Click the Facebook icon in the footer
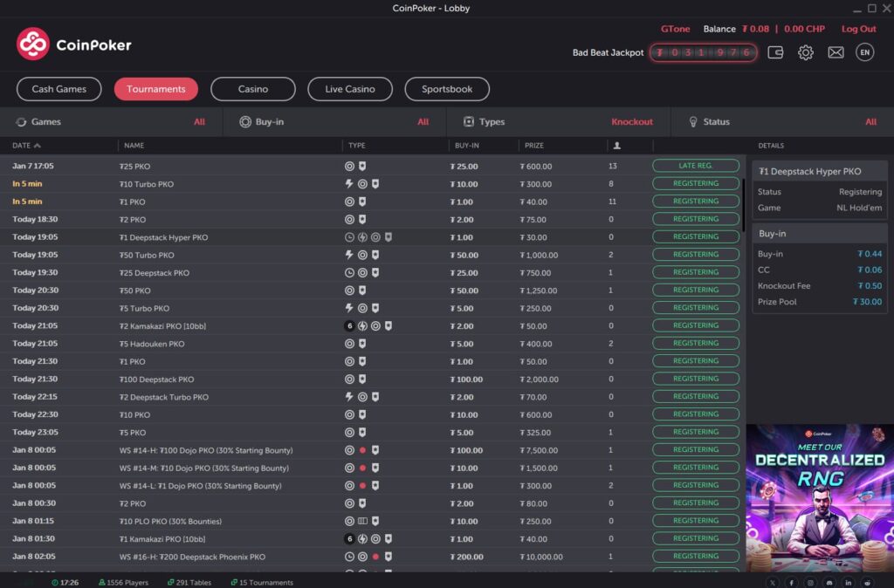This screenshot has width=894, height=588. pos(791,582)
